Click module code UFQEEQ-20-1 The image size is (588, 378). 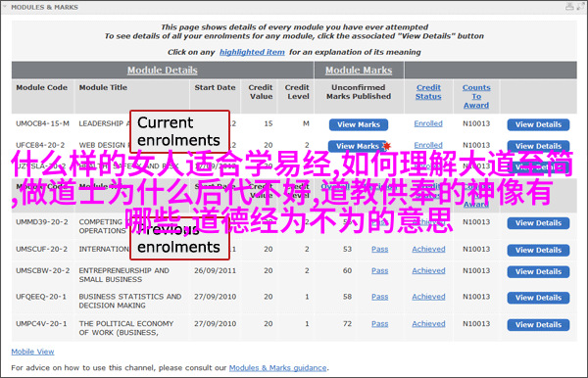[x=41, y=297]
